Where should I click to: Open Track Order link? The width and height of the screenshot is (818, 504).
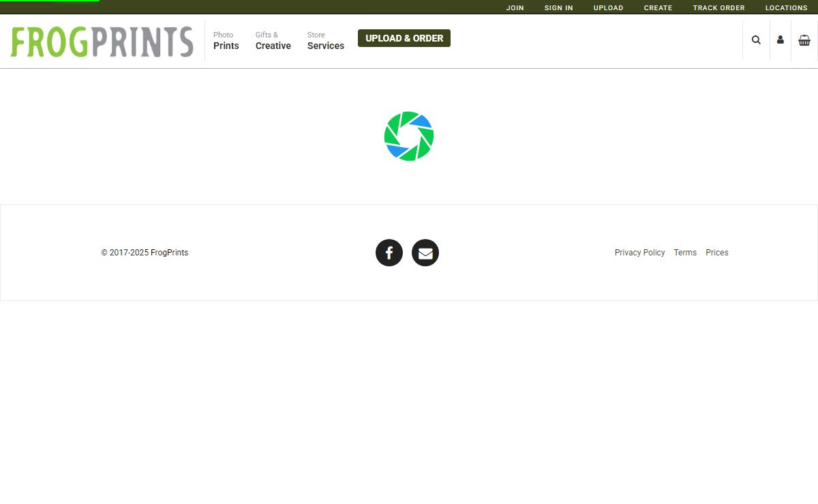tap(719, 8)
